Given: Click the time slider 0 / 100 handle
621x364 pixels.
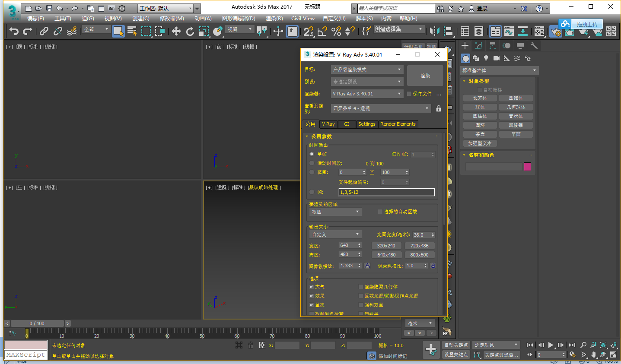Looking at the screenshot, I should [37, 323].
